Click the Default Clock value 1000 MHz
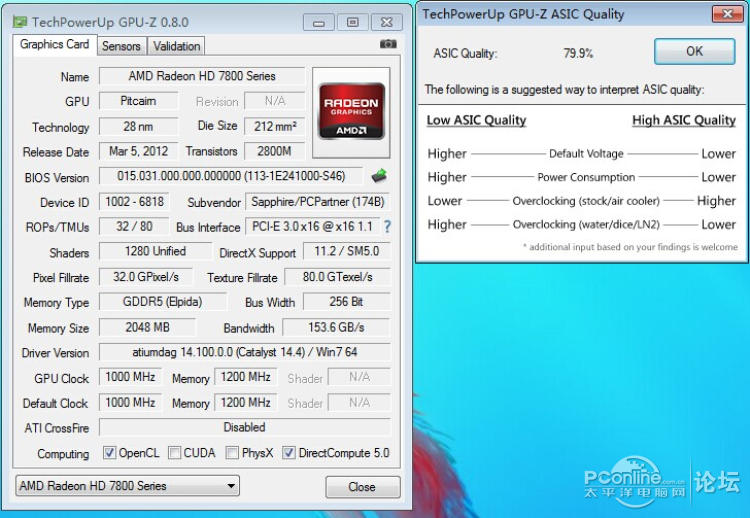750x518 pixels. pyautogui.click(x=130, y=402)
